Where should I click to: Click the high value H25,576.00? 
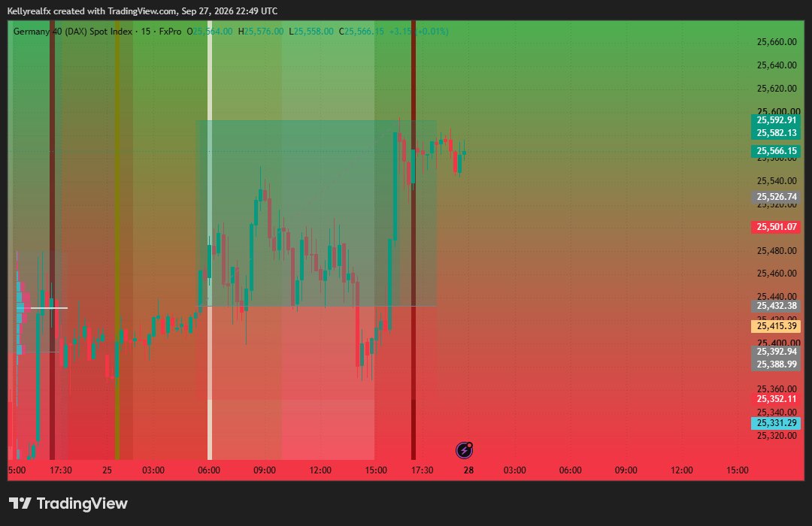(x=260, y=32)
